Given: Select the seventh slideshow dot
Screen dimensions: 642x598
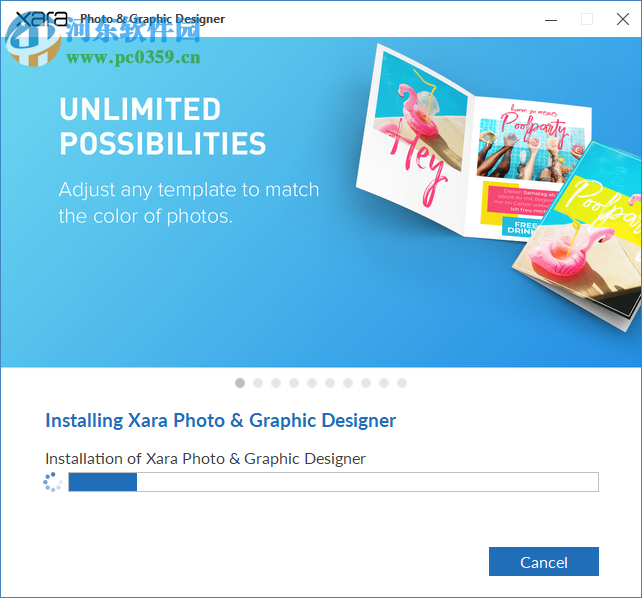Looking at the screenshot, I should point(348,383).
